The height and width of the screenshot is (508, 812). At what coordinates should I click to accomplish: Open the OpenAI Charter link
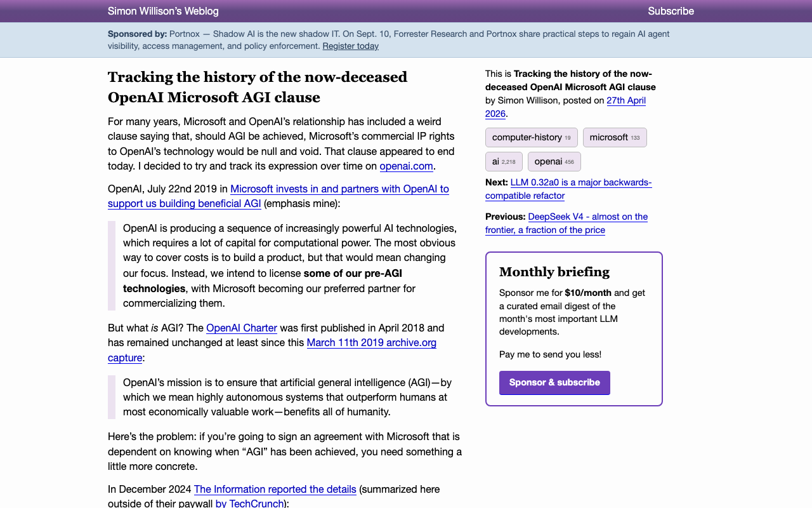point(242,328)
